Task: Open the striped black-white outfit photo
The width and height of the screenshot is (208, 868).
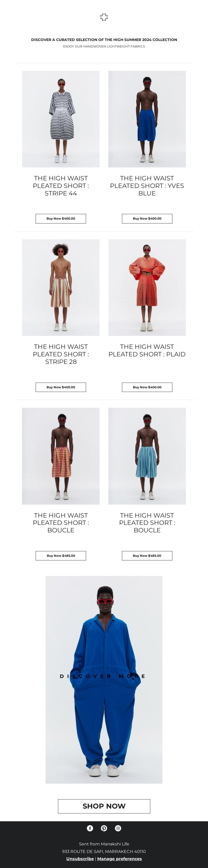Action: click(61, 119)
